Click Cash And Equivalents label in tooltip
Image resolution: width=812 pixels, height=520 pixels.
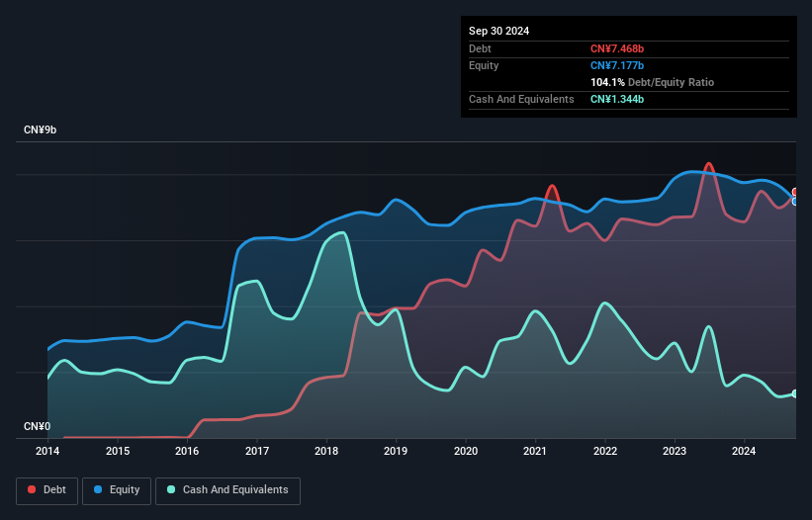pos(521,99)
